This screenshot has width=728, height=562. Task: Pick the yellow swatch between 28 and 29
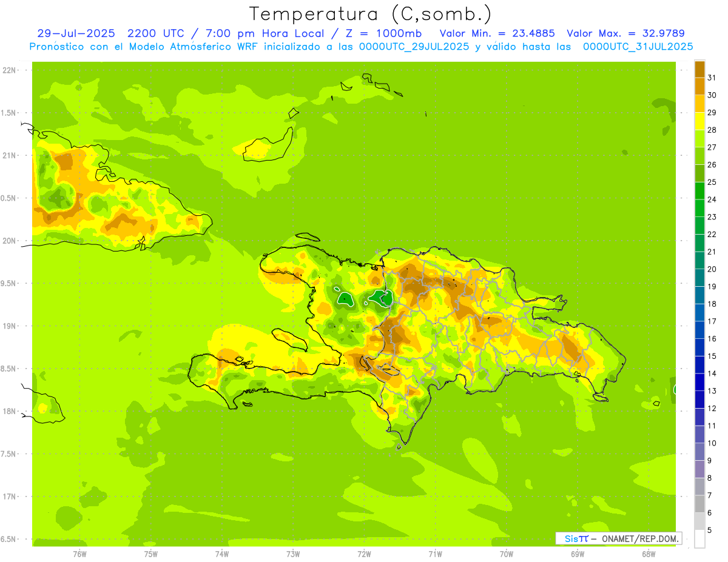point(699,121)
